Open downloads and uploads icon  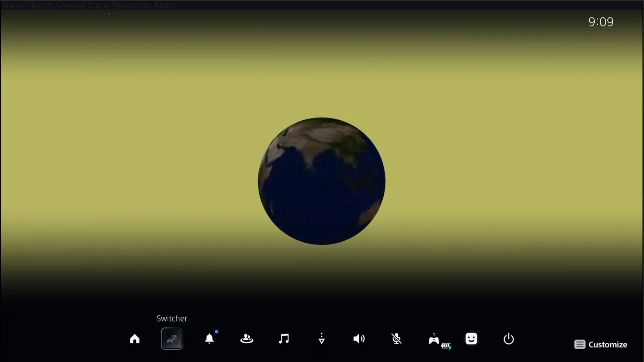click(x=321, y=339)
